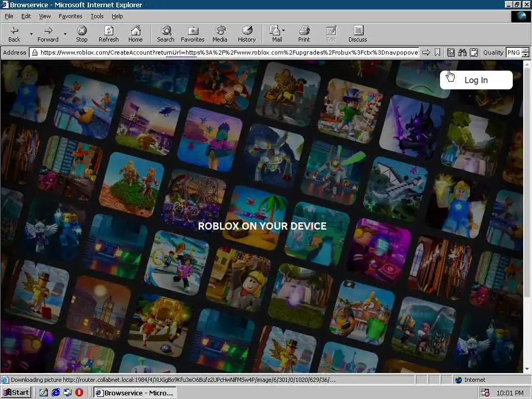Click the address bar lock icon

pos(35,52)
